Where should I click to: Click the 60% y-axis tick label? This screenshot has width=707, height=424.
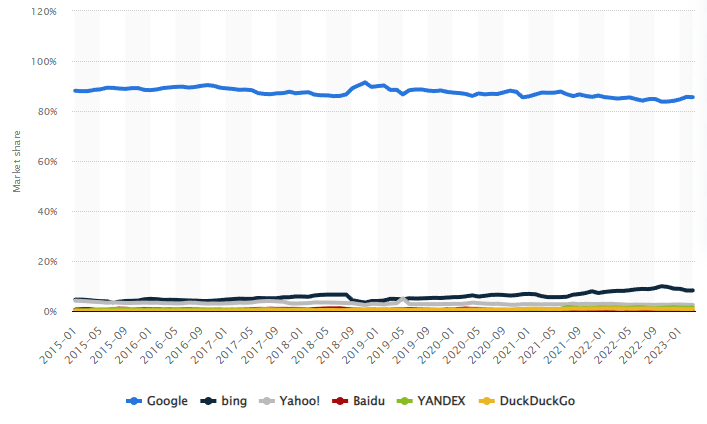coord(45,162)
